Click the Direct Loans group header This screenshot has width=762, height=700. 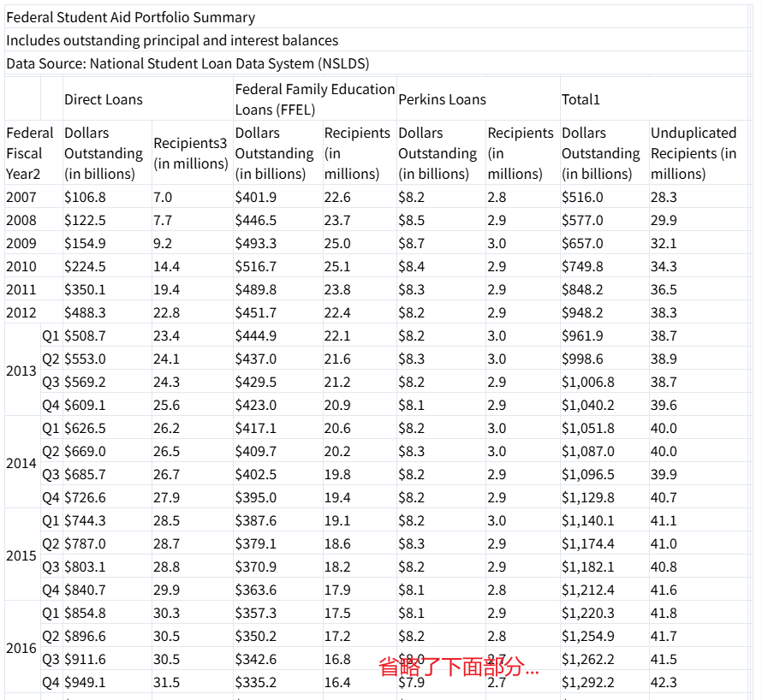click(104, 99)
